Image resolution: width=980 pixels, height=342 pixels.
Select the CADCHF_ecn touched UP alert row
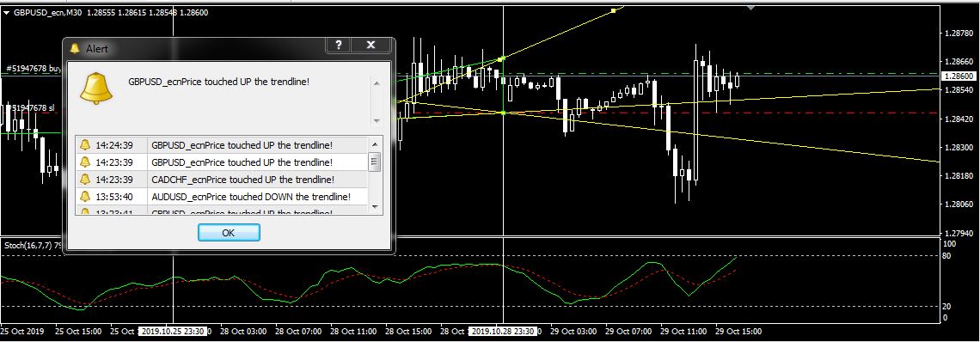[x=221, y=180]
